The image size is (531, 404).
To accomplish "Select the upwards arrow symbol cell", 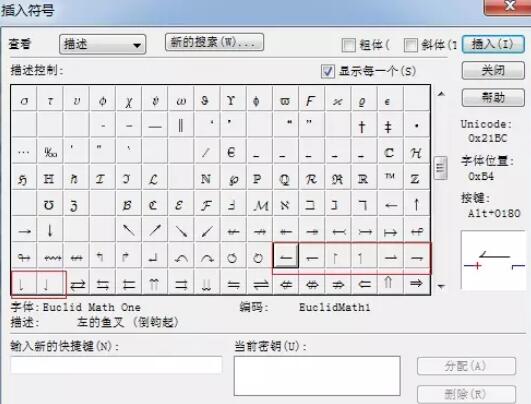I will (x=416, y=204).
